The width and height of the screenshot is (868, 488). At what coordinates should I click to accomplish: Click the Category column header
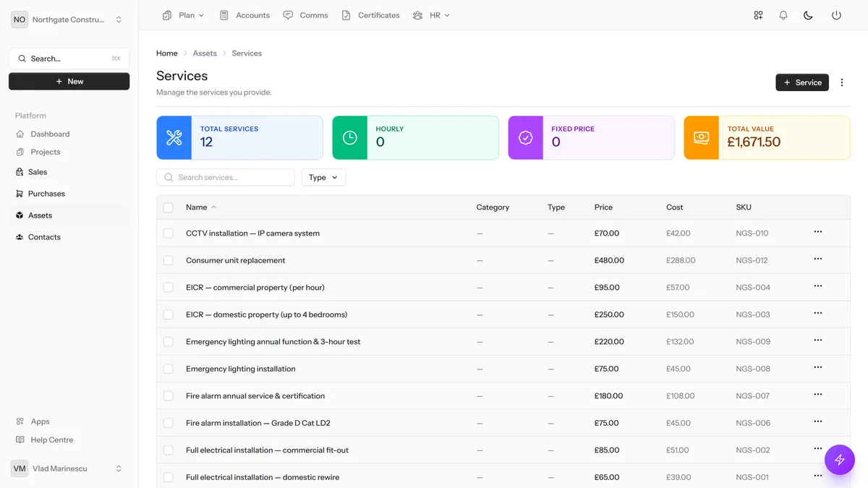tap(493, 207)
